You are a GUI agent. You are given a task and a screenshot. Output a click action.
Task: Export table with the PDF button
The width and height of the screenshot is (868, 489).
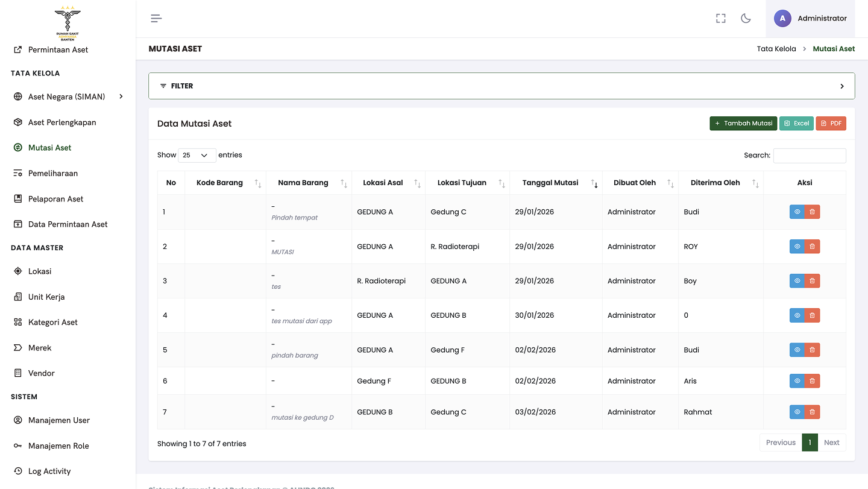click(x=831, y=123)
